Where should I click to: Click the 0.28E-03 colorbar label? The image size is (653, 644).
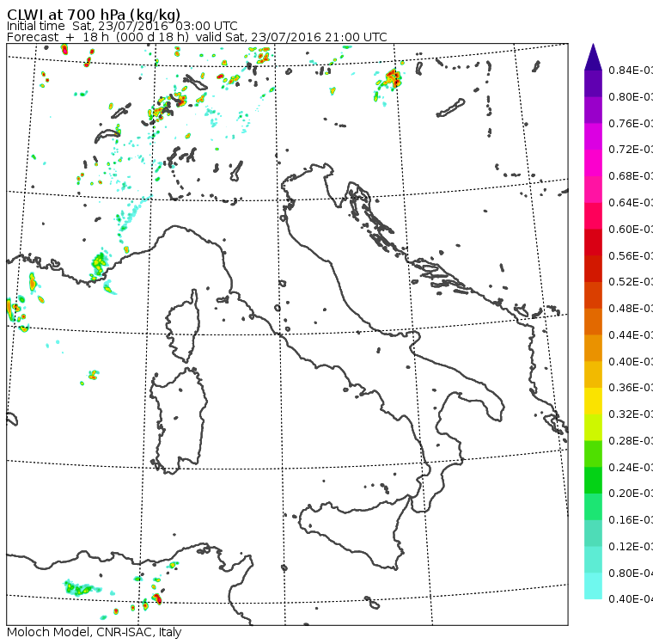[x=631, y=440]
